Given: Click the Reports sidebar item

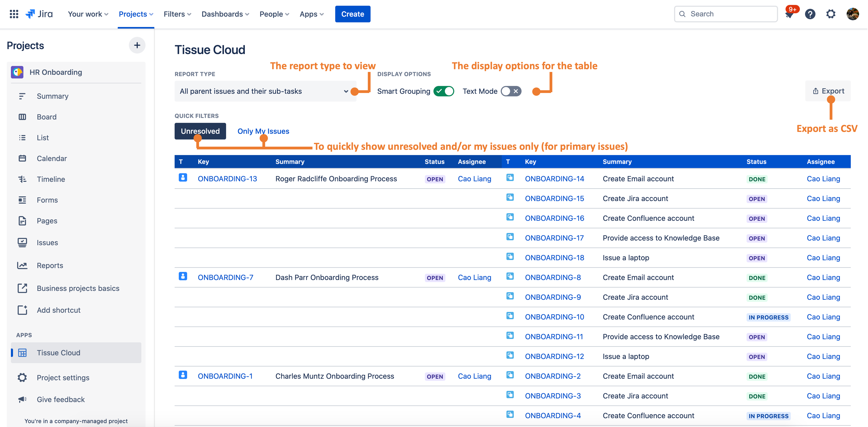Looking at the screenshot, I should tap(50, 265).
